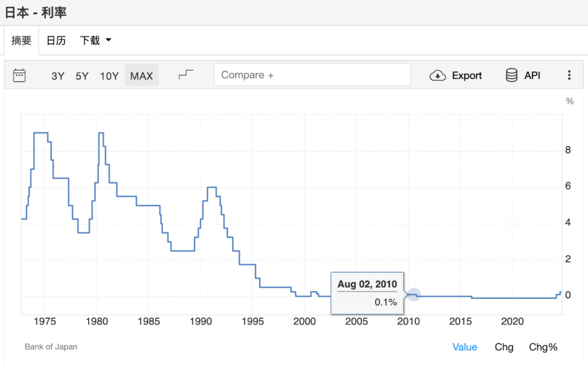Click the API database icon
The height and width of the screenshot is (366, 588).
pos(511,75)
